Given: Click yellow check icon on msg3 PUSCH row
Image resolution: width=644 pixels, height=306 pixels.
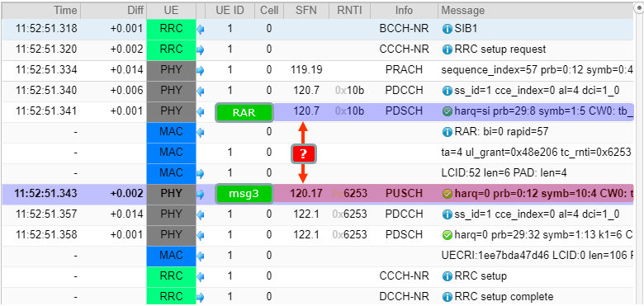Looking at the screenshot, I should 447,194.
